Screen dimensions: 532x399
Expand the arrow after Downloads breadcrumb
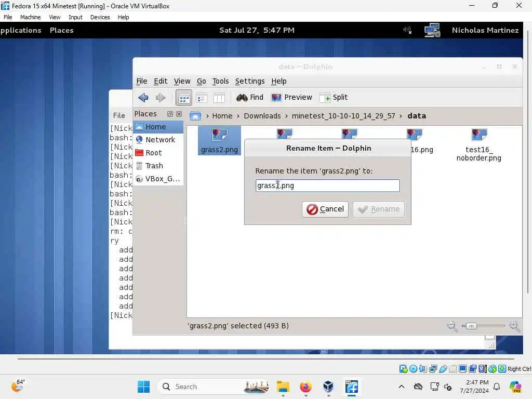point(286,116)
